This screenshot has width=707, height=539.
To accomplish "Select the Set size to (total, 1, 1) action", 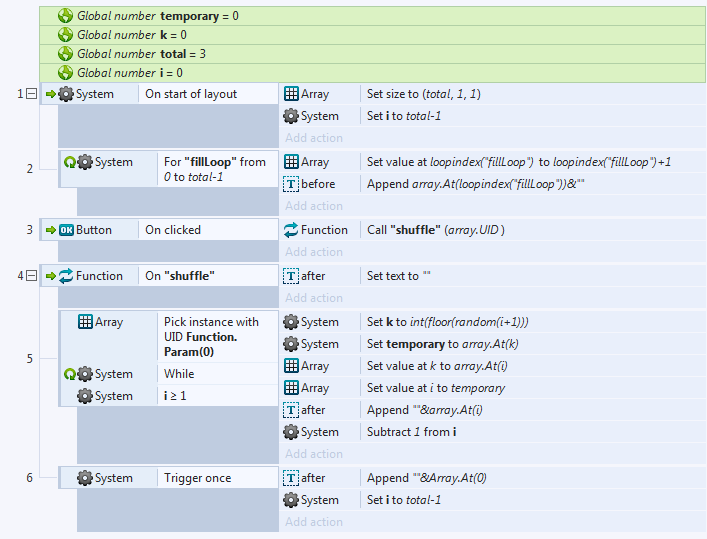I will (x=430, y=94).
